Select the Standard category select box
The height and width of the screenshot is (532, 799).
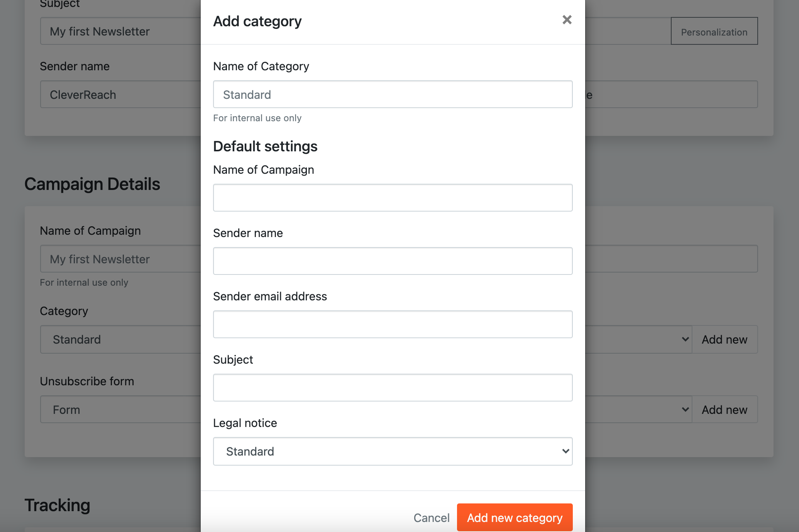click(120, 339)
